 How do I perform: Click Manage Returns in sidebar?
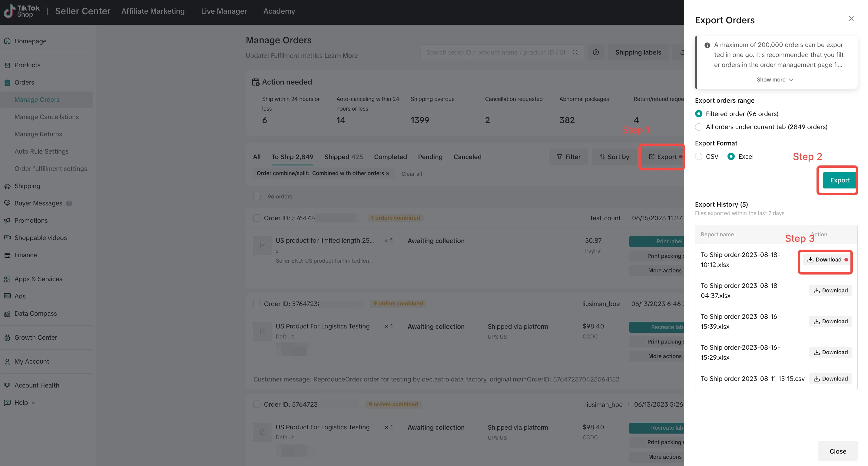38,134
